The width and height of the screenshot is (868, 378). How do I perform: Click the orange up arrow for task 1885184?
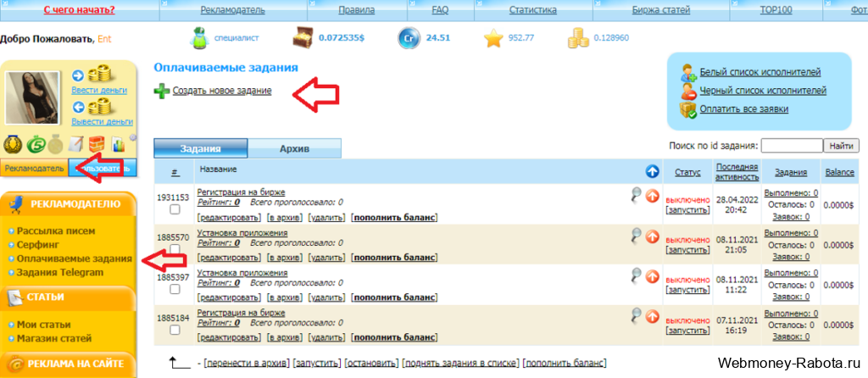653,316
